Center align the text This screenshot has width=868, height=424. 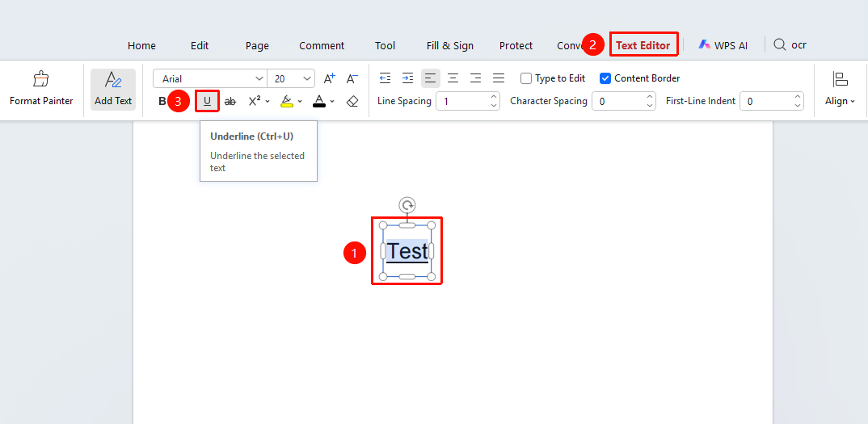tap(453, 78)
